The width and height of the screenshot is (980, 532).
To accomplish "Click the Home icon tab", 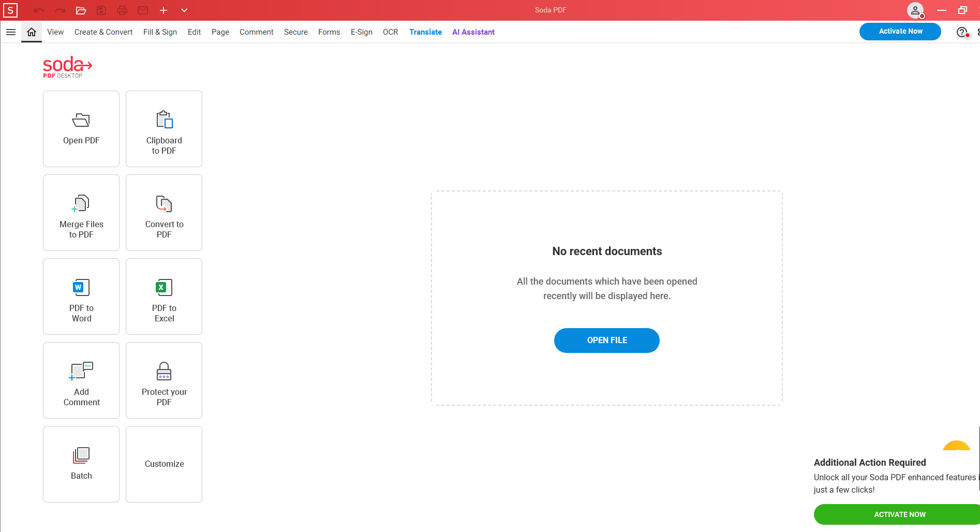I will [32, 32].
